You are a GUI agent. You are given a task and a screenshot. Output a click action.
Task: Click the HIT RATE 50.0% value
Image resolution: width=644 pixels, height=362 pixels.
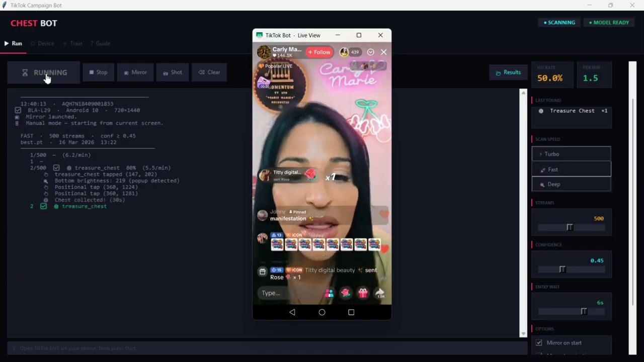550,78
